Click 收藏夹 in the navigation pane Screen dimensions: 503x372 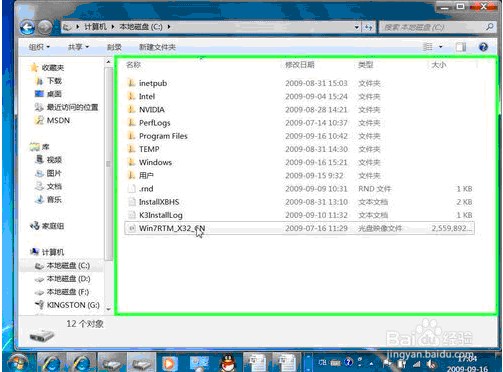pyautogui.click(x=53, y=68)
